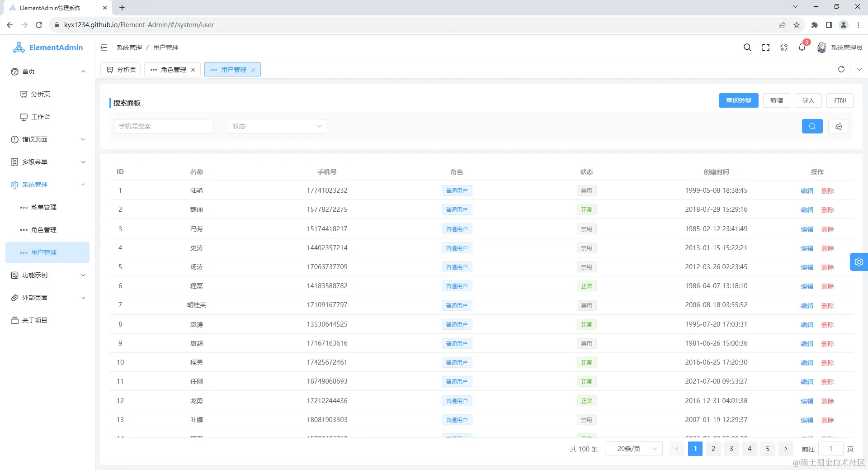Open a new browser tab

[x=122, y=8]
